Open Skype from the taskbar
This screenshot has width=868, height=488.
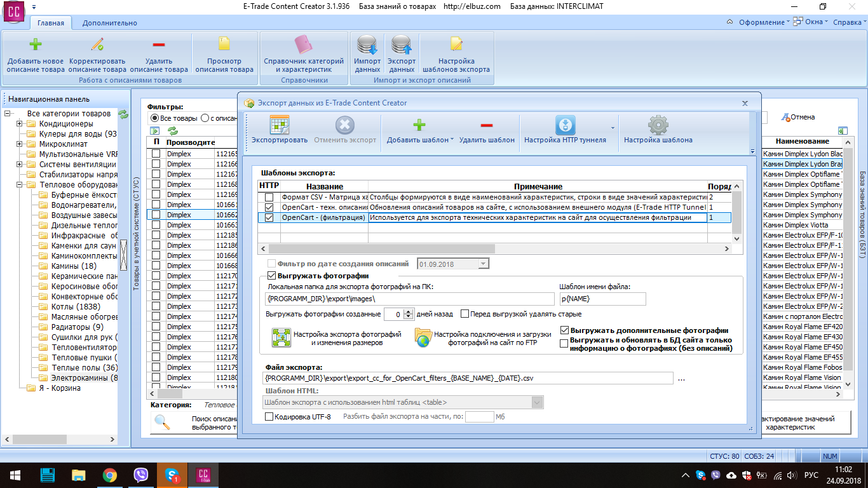click(172, 475)
